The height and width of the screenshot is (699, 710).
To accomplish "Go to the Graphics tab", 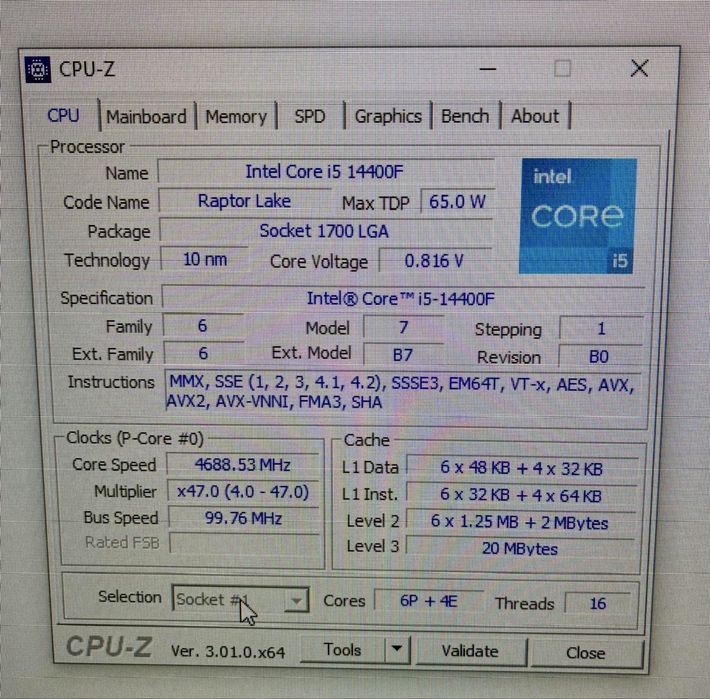I will 388,116.
